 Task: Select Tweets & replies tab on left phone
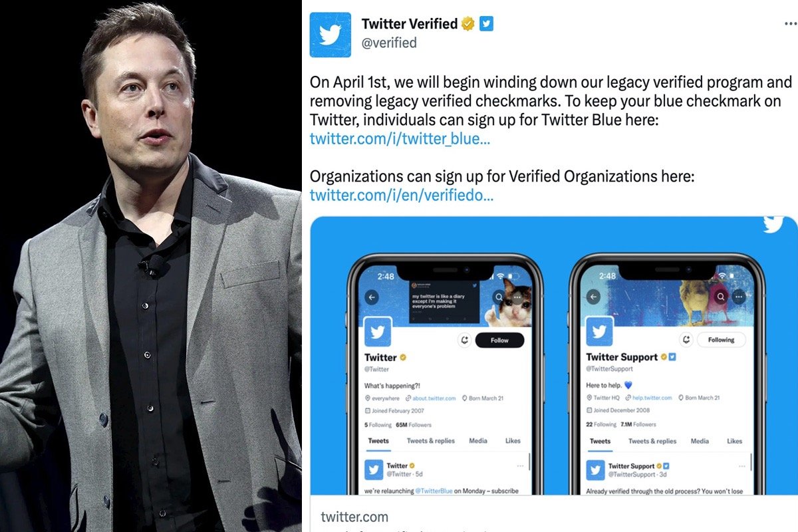click(431, 441)
